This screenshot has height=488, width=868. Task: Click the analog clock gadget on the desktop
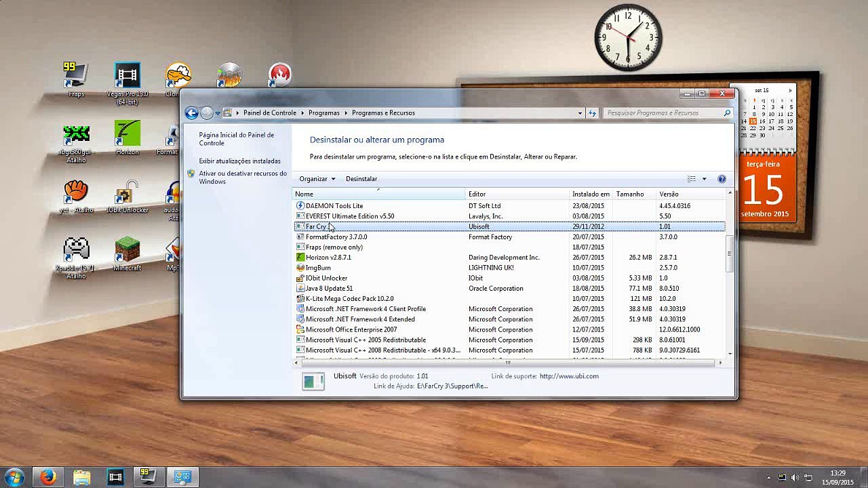coord(628,37)
